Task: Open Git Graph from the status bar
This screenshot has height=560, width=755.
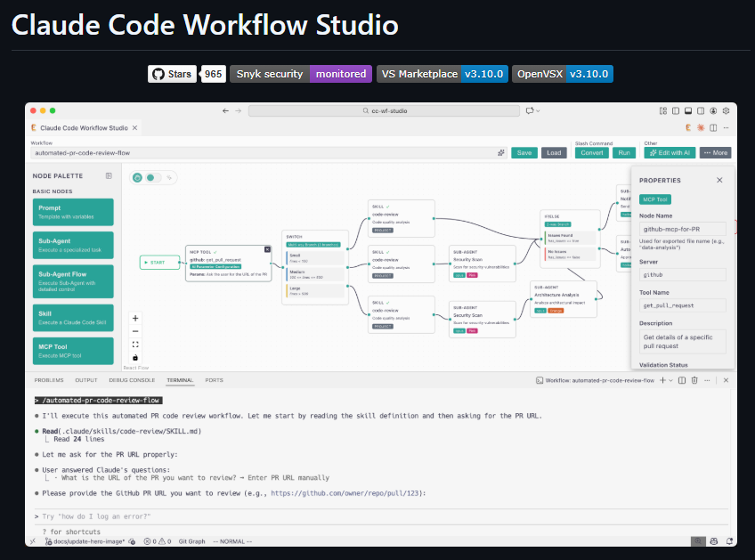Action: click(191, 540)
